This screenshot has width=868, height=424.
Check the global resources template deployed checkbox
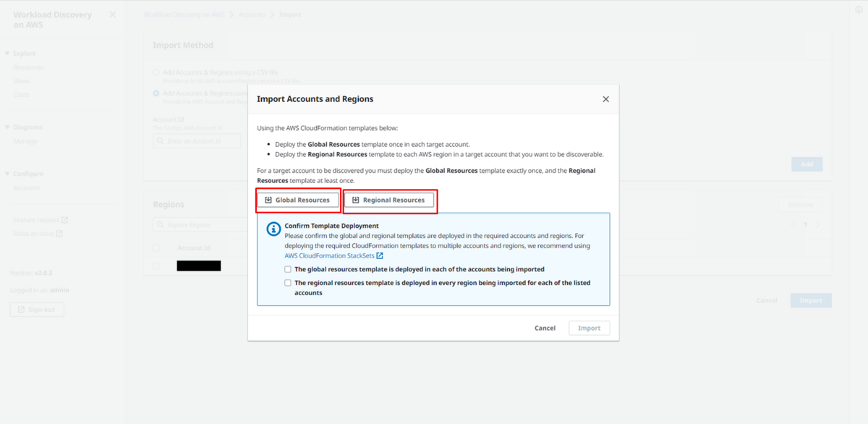288,269
